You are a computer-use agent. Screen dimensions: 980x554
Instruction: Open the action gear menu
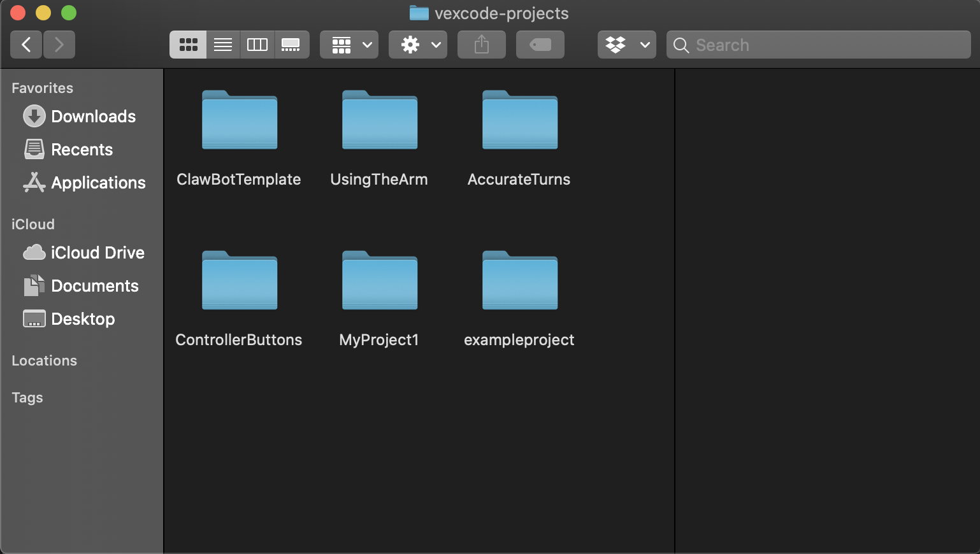pos(417,45)
